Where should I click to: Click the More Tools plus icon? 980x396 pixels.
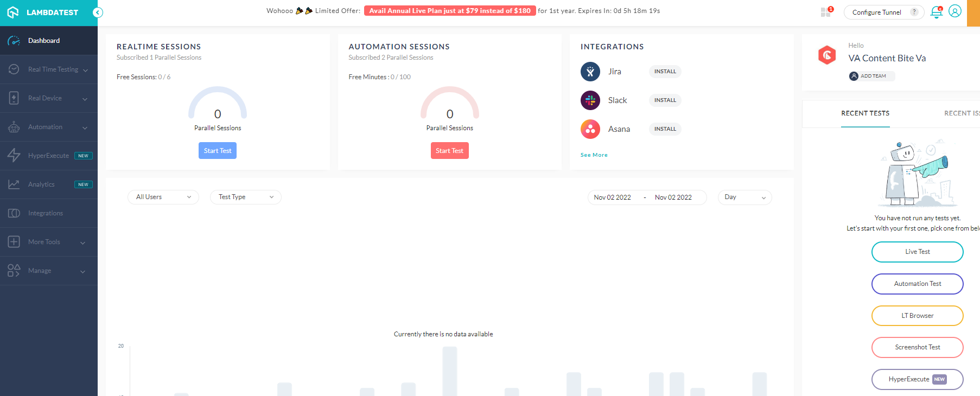14,242
